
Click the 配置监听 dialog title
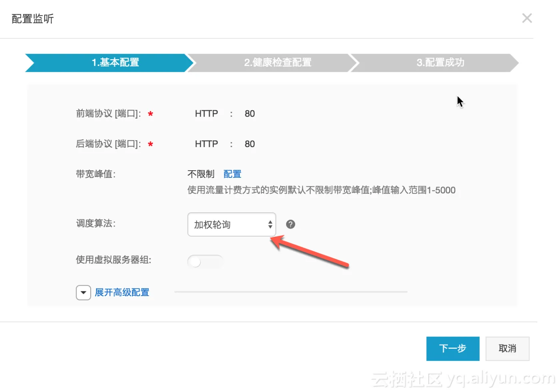tap(32, 19)
